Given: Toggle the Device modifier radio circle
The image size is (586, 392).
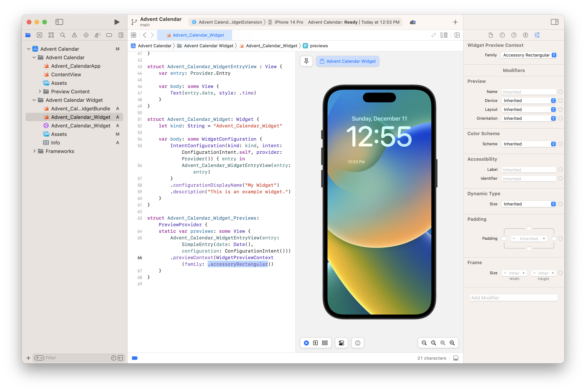Looking at the screenshot, I should coord(560,101).
